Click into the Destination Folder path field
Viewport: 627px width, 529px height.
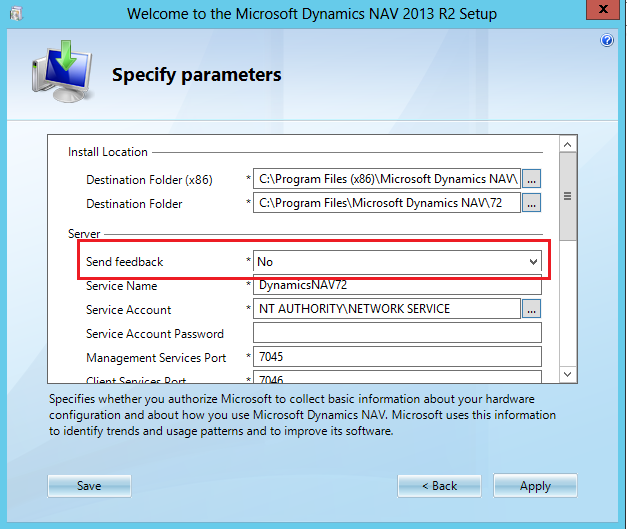(x=386, y=203)
